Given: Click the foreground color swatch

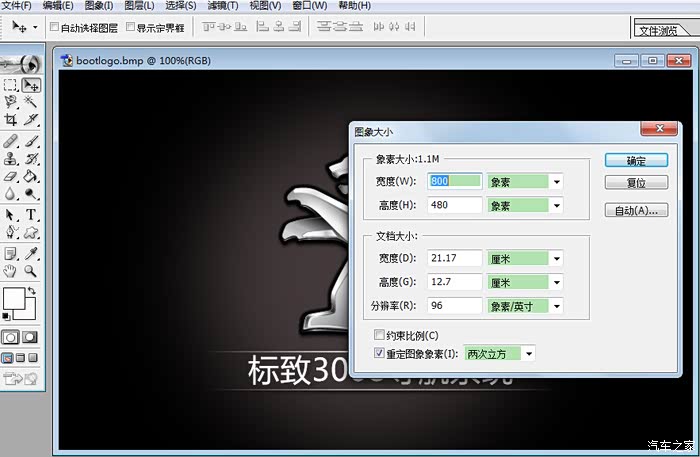Looking at the screenshot, I should [x=13, y=298].
